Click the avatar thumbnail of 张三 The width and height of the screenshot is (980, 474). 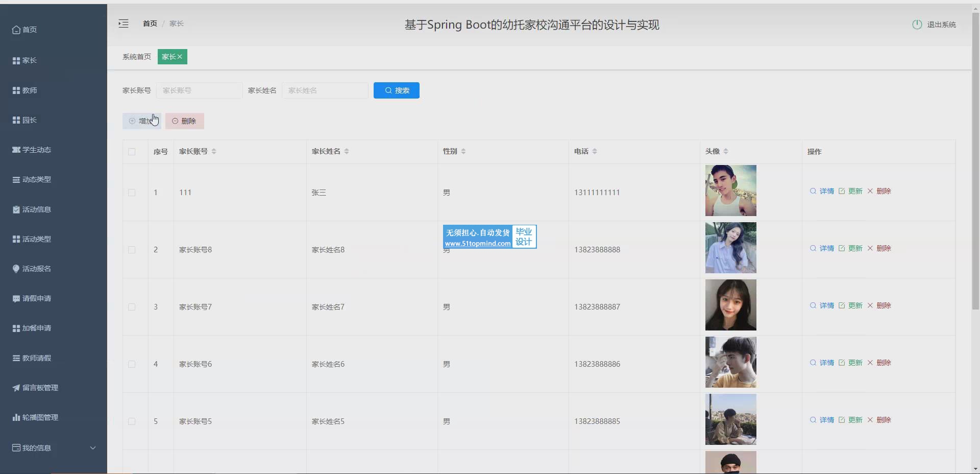pyautogui.click(x=731, y=191)
